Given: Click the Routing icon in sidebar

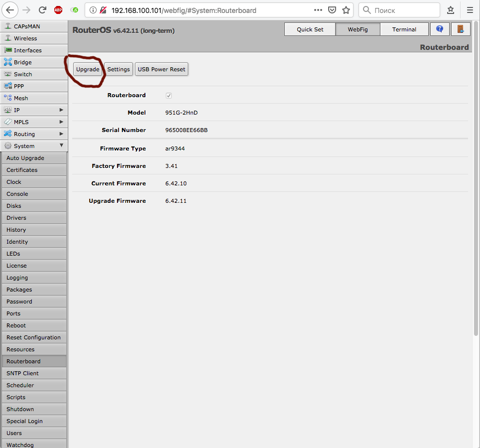Looking at the screenshot, I should (x=8, y=134).
